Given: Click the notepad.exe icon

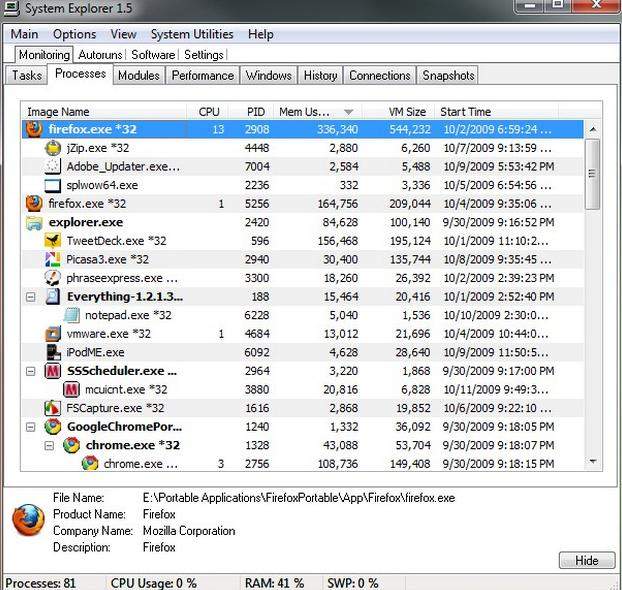Looking at the screenshot, I should [71, 315].
